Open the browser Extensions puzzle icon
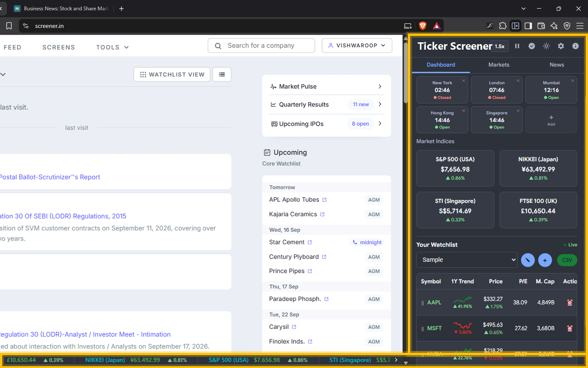 click(503, 26)
